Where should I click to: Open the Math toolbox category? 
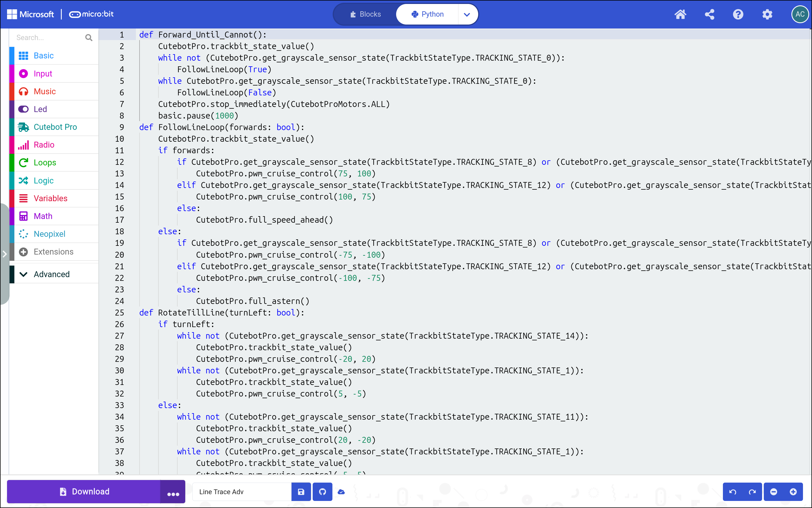tap(54, 216)
